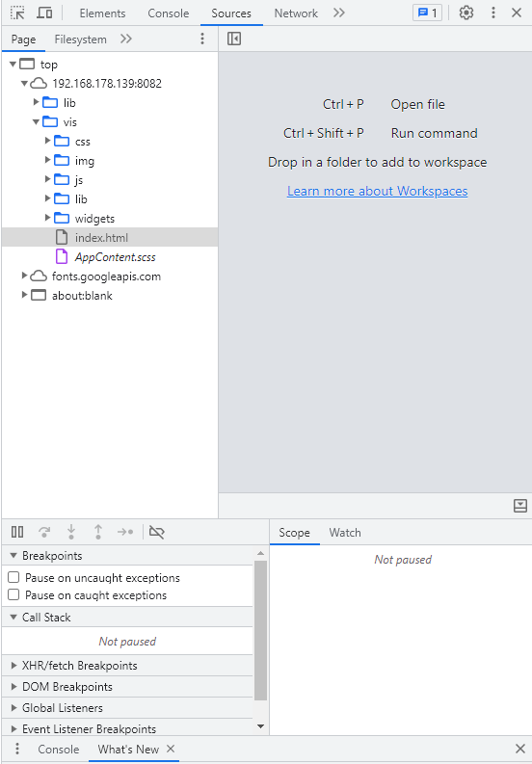Viewport: 532px width, 764px height.
Task: Open DevTools settings gear
Action: coord(466,13)
